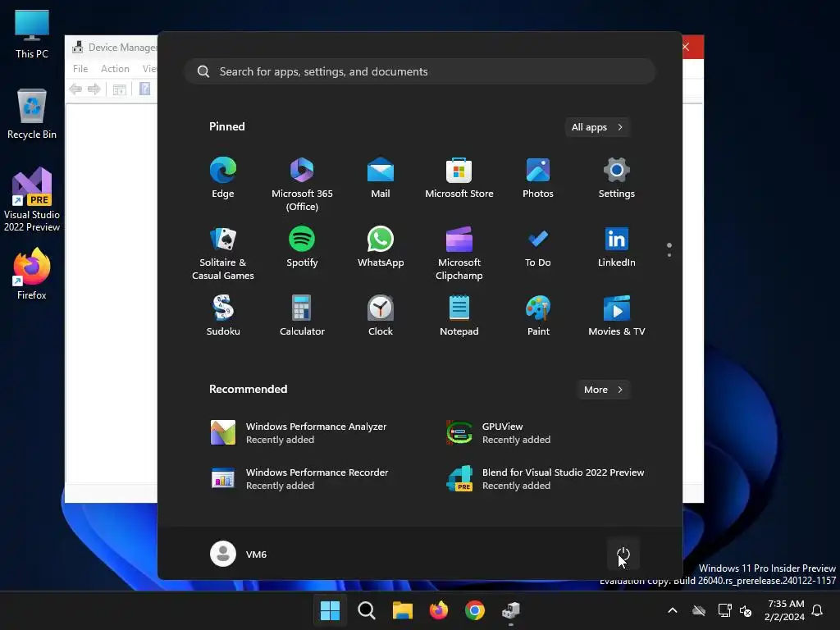Open the VM6 user account menu
Image resolution: width=840 pixels, height=630 pixels.
click(239, 554)
